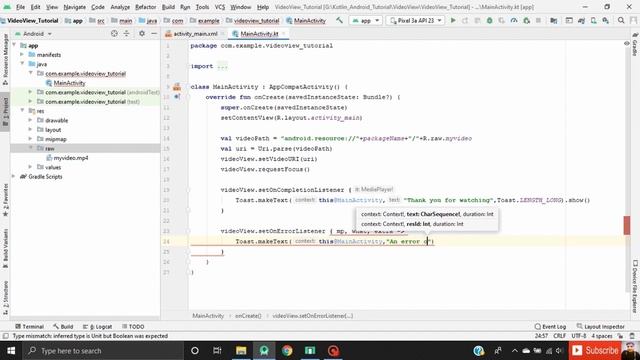This screenshot has width=640, height=360.
Task: Click MainActivity in the navigation bar path
Action: [x=306, y=20]
